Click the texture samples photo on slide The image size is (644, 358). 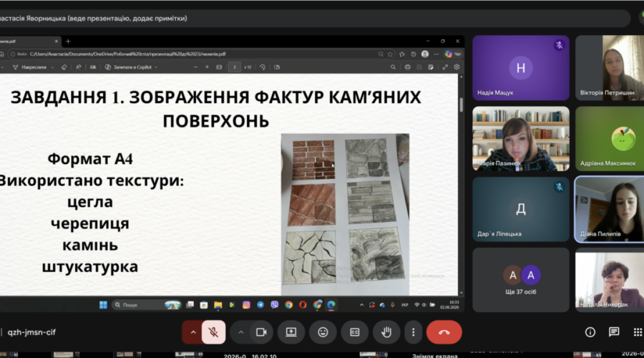point(345,214)
